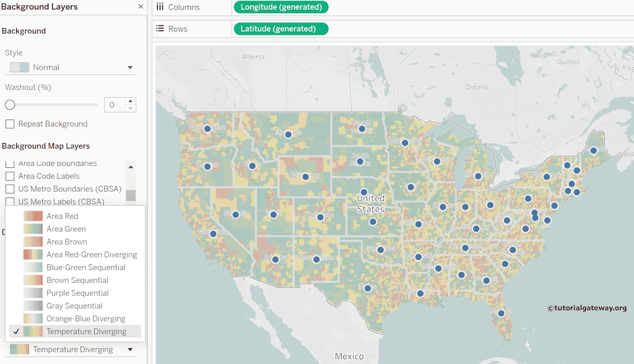Click the Nevada map marker
The width and height of the screenshot is (634, 364).
[x=236, y=214]
